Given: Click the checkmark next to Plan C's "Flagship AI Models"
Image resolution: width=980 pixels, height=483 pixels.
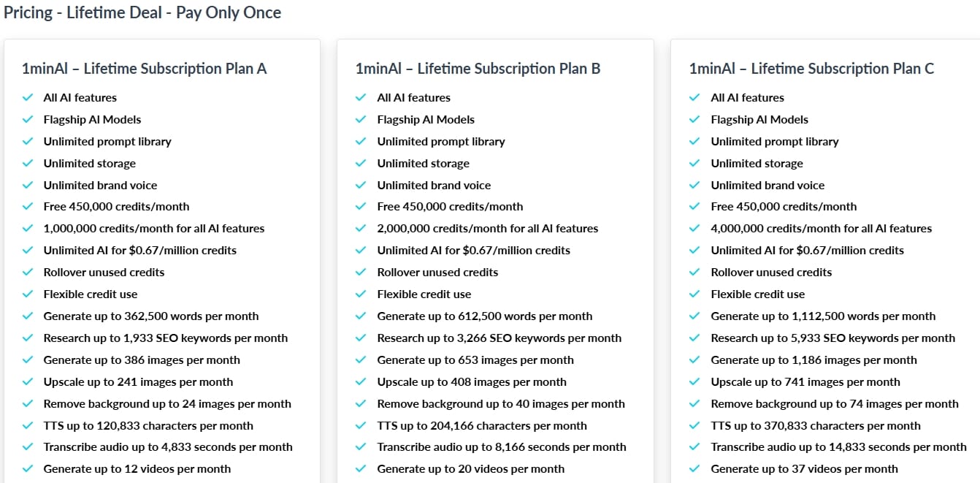Looking at the screenshot, I should click(x=695, y=119).
